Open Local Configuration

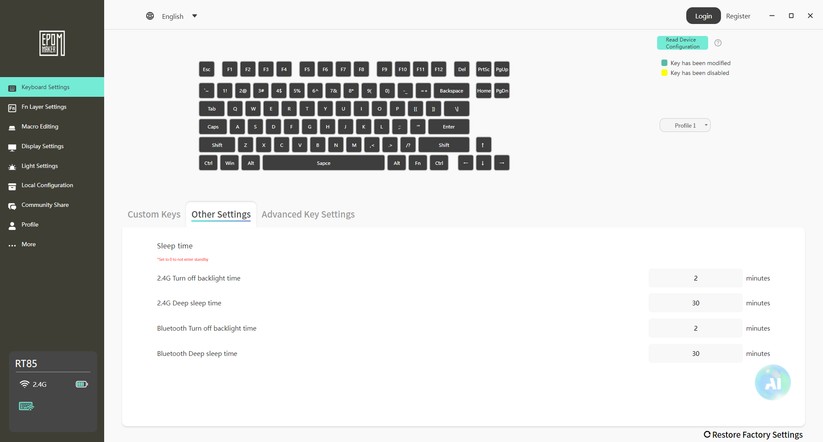click(x=47, y=185)
